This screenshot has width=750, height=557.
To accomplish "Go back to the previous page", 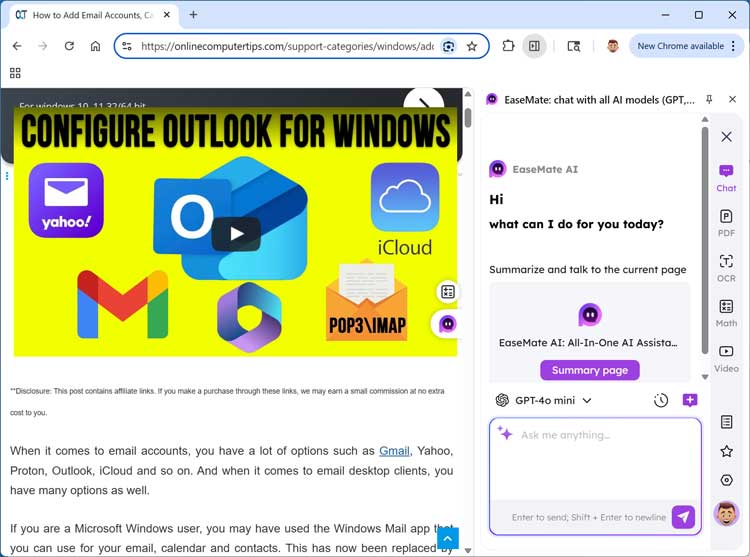I will click(17, 46).
